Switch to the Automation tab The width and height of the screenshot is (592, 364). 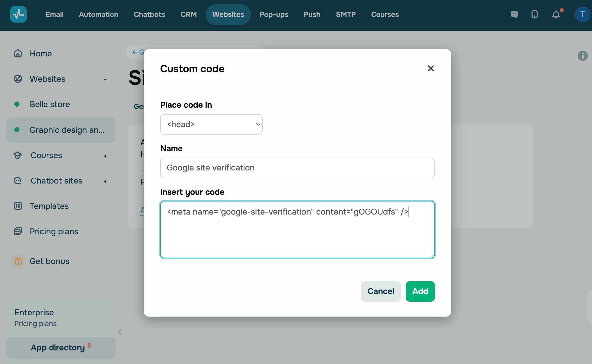tap(98, 14)
